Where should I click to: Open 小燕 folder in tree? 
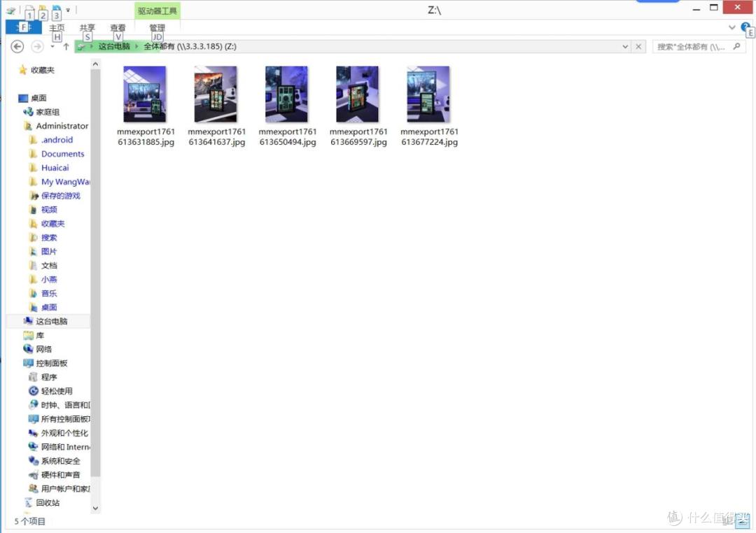[43, 280]
